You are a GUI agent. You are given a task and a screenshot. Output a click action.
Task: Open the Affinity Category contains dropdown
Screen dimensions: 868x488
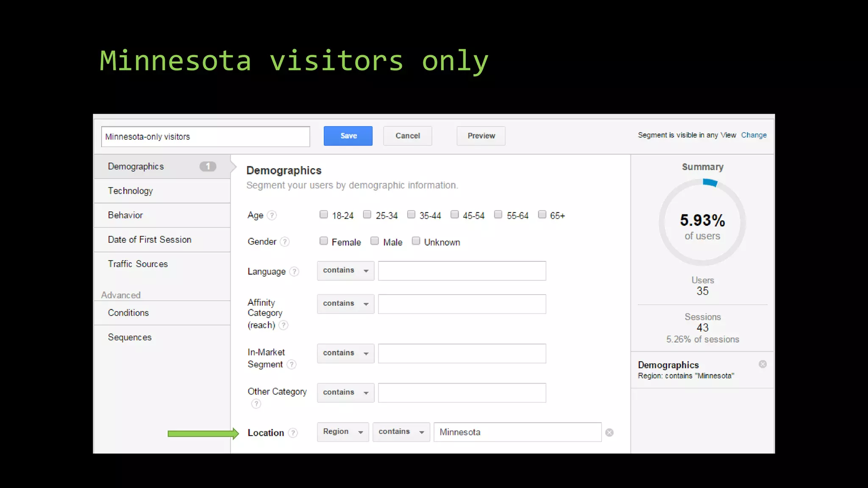(346, 304)
